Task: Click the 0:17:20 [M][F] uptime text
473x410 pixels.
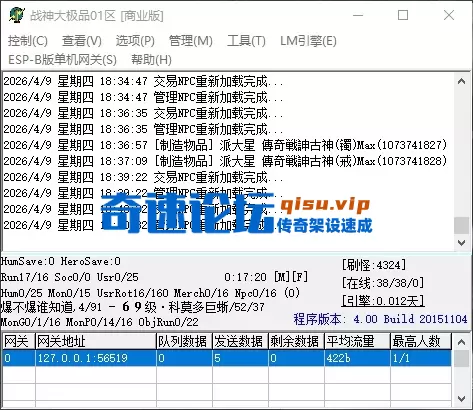Action: [266, 277]
